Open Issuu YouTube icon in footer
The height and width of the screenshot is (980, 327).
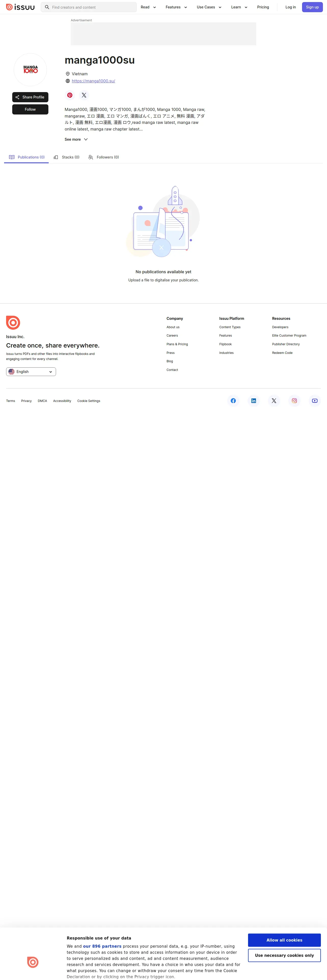(x=315, y=401)
